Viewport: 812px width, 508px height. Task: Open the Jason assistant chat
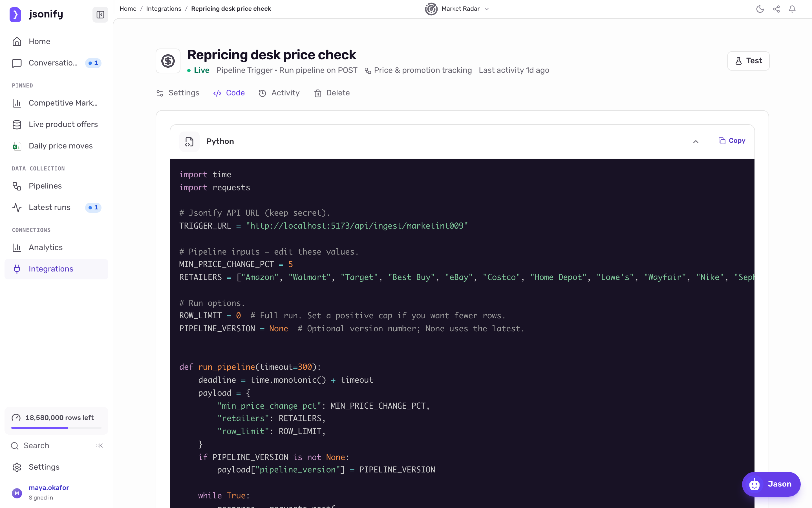771,484
